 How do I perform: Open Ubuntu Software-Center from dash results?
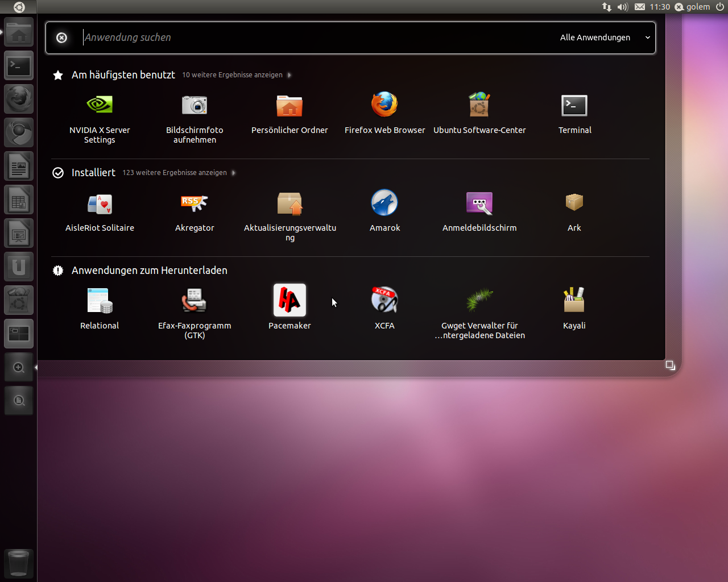tap(479, 114)
